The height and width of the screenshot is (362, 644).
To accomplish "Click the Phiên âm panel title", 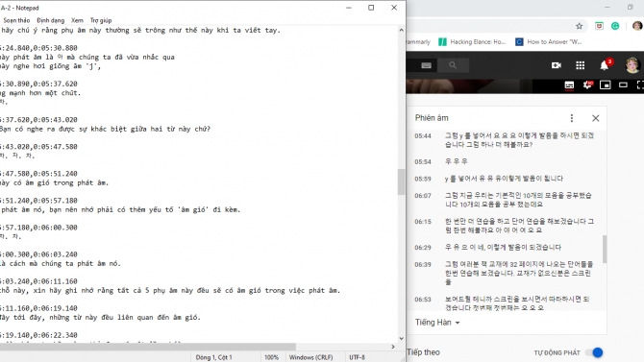I will (x=432, y=118).
